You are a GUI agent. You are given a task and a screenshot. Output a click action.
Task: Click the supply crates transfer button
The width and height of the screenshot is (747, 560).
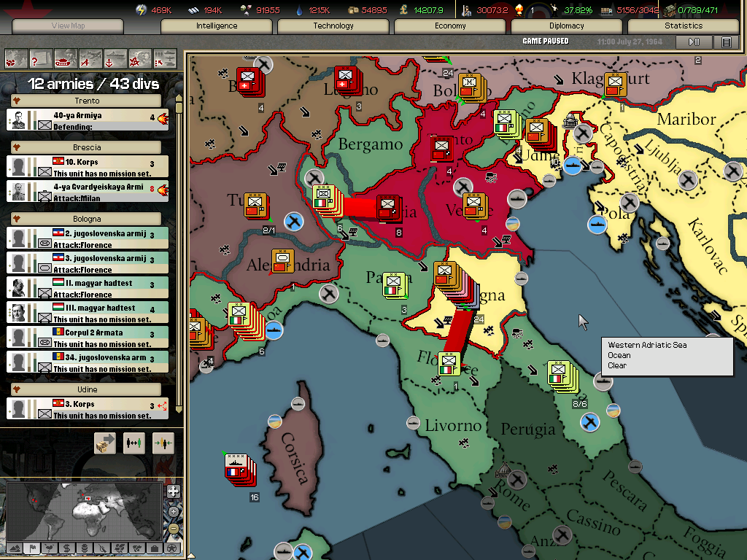105,443
